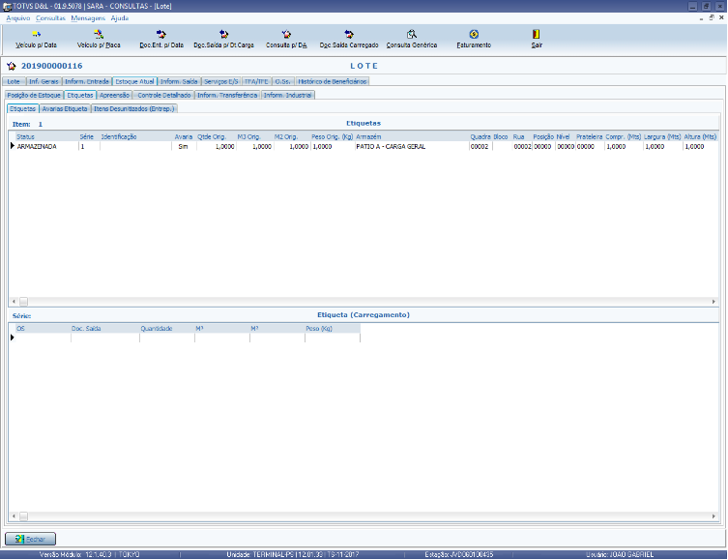Open Veículo p/ Data toolbar icon

36,35
